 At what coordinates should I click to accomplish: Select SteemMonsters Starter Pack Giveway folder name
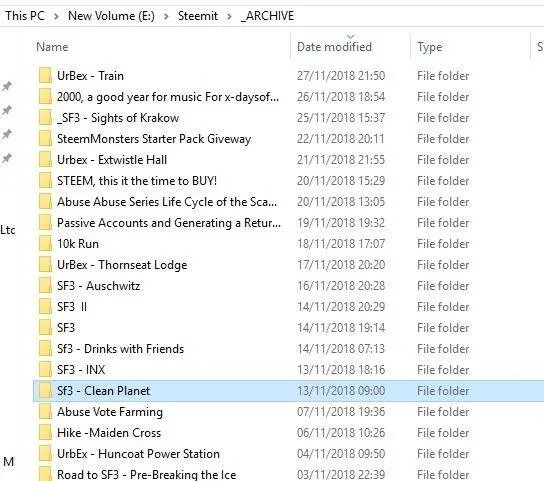click(154, 139)
